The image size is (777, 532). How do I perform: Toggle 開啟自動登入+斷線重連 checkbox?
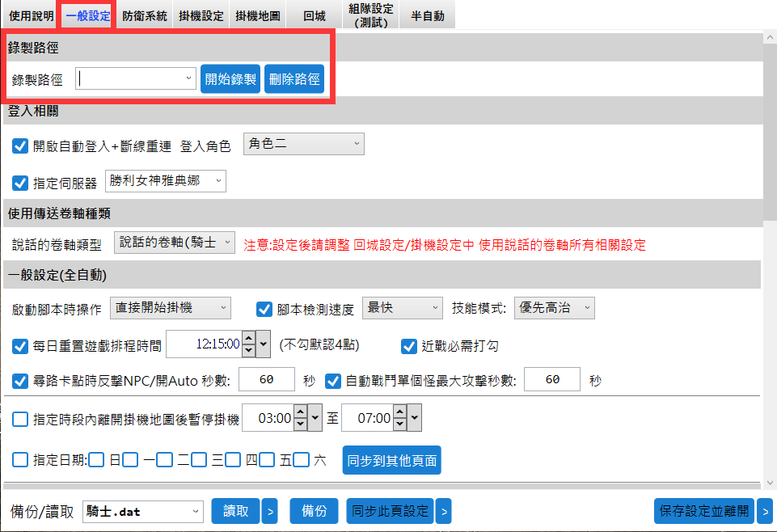tap(21, 146)
